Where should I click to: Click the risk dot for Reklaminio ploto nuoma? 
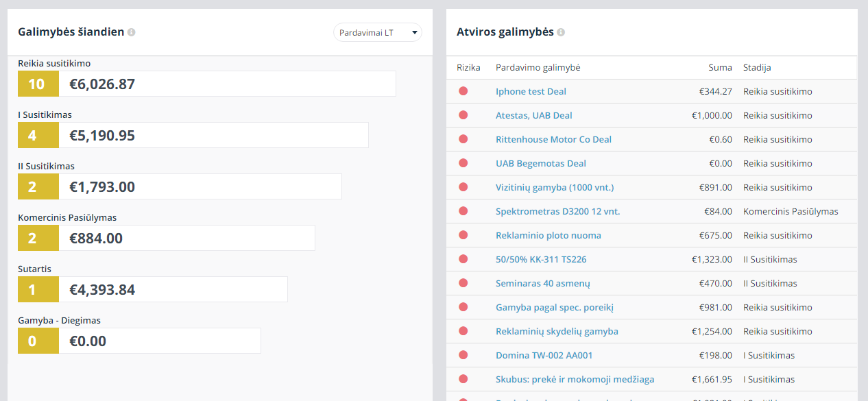pyautogui.click(x=463, y=235)
